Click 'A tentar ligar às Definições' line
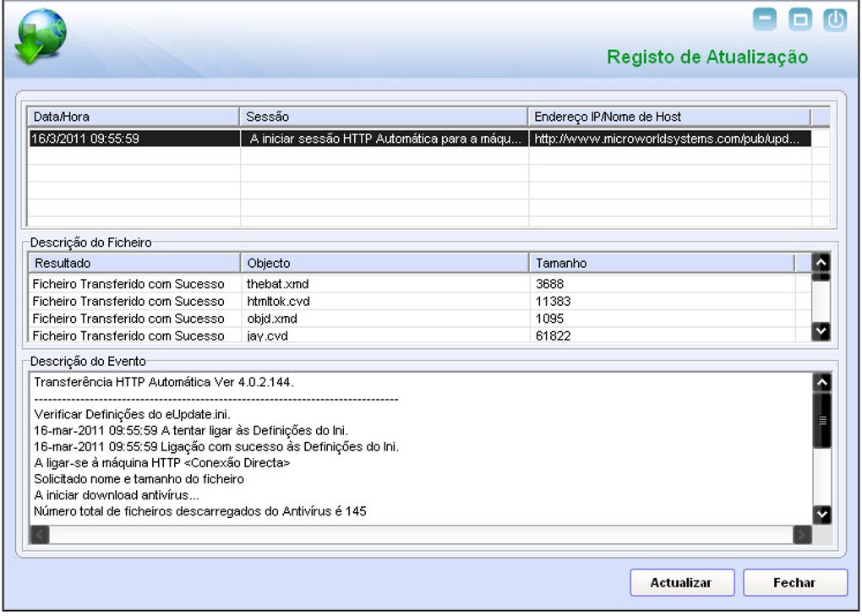 point(191,430)
